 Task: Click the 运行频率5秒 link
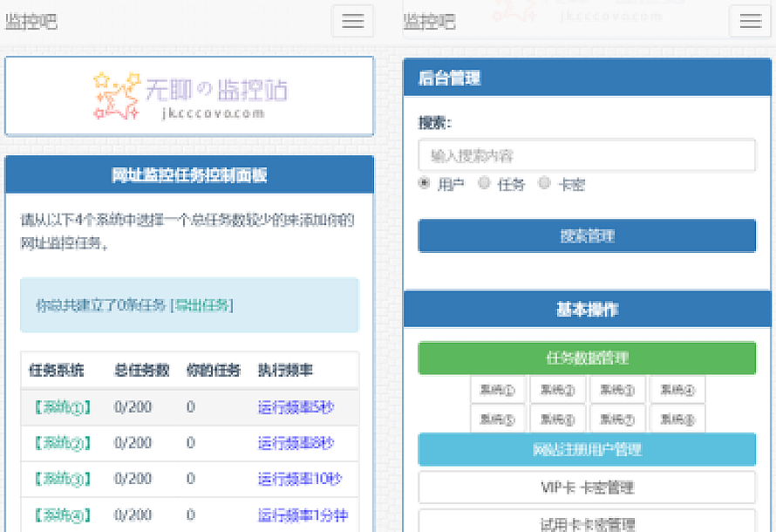pyautogui.click(x=296, y=407)
